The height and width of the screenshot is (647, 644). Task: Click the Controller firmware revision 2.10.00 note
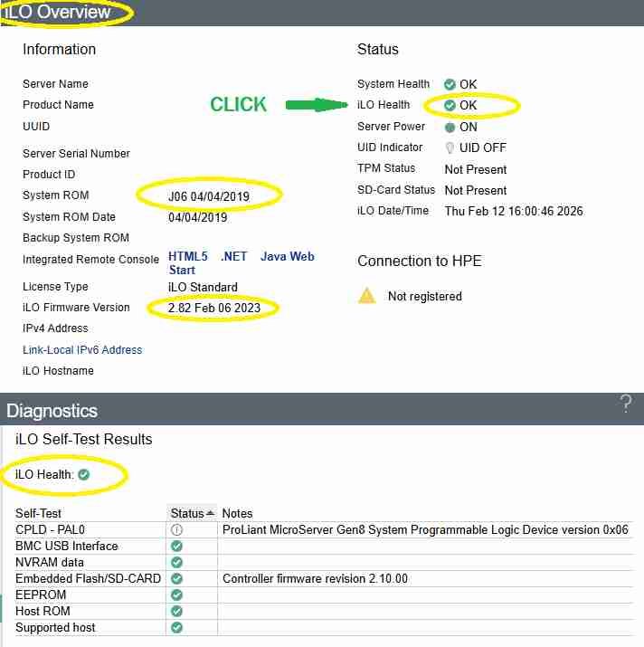[315, 578]
